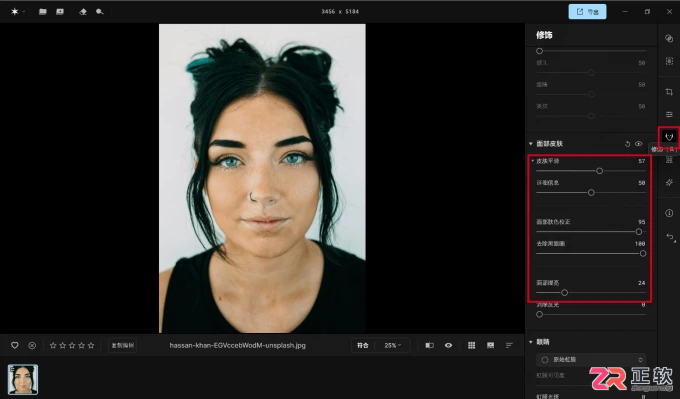The width and height of the screenshot is (680, 399).
Task: Click the 详细信息 slider handle at 50
Action: point(591,193)
